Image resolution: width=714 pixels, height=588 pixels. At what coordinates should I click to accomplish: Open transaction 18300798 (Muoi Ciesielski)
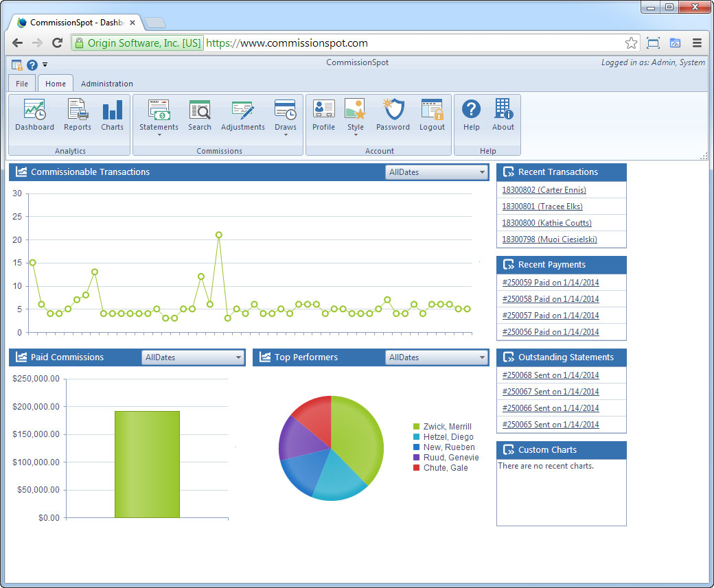coord(550,239)
